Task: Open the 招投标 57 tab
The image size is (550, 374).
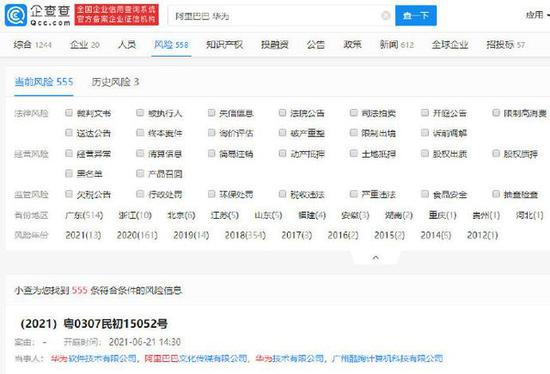Action: point(505,45)
